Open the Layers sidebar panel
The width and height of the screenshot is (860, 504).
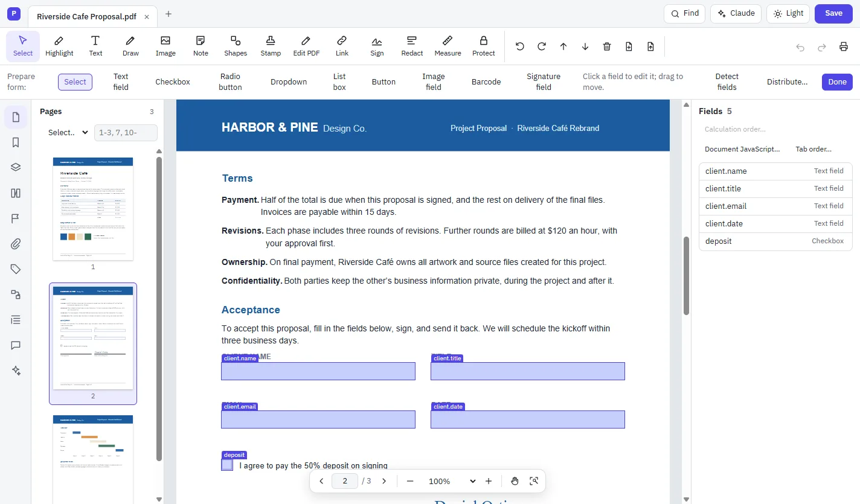[16, 168]
